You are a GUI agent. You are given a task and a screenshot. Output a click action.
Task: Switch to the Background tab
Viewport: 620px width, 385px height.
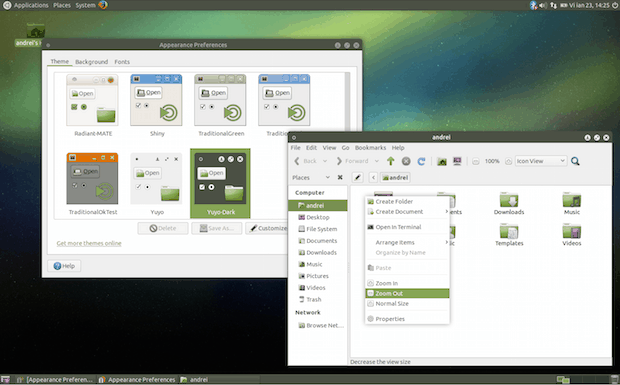point(91,62)
